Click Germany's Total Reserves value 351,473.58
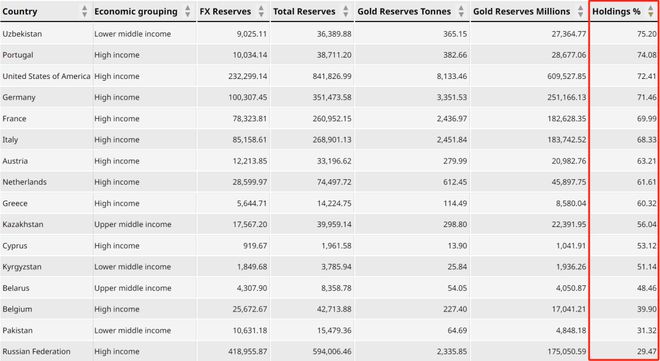 click(333, 98)
